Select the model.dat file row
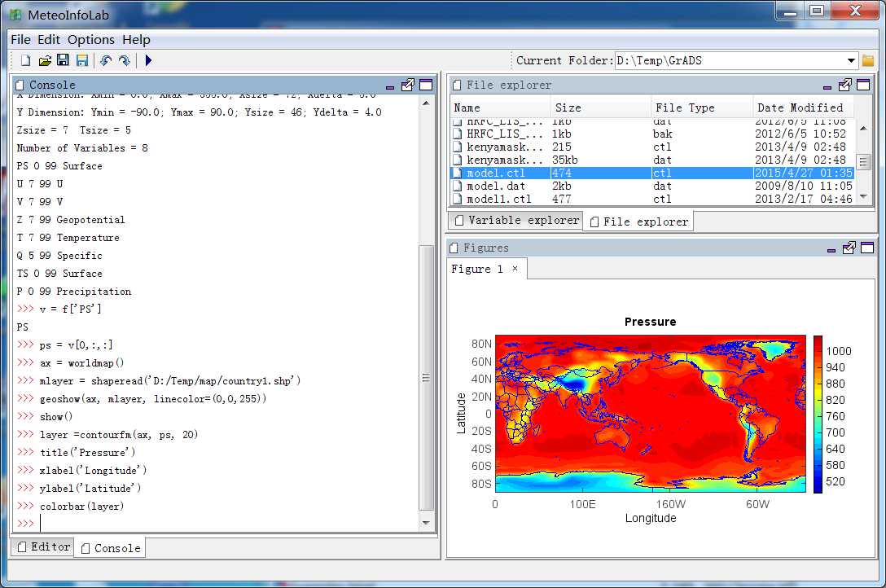The image size is (886, 588). 652,186
